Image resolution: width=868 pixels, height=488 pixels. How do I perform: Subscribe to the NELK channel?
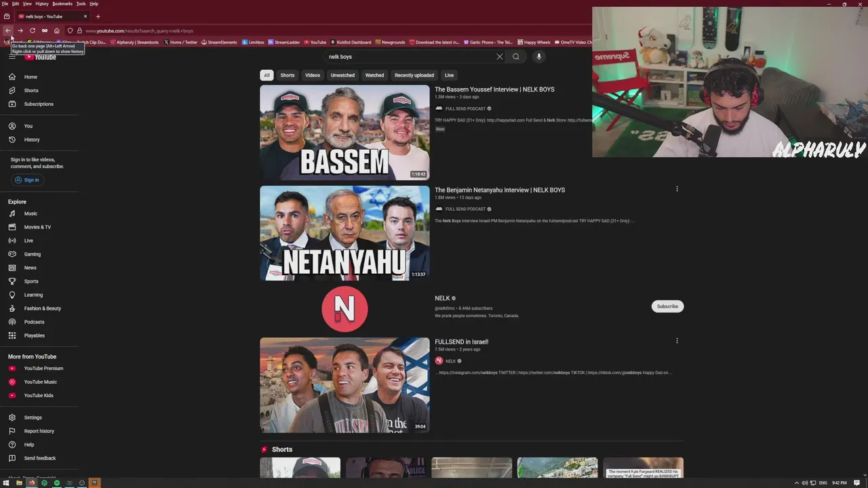667,306
